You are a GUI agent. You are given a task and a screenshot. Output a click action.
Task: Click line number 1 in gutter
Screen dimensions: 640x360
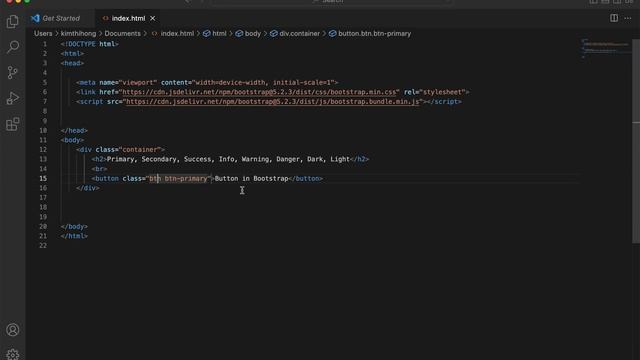point(45,44)
